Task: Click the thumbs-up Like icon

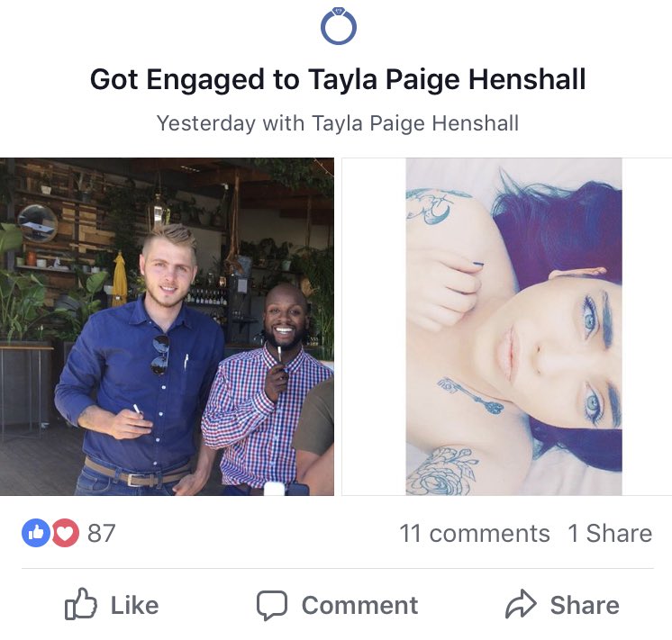Action: click(x=80, y=604)
